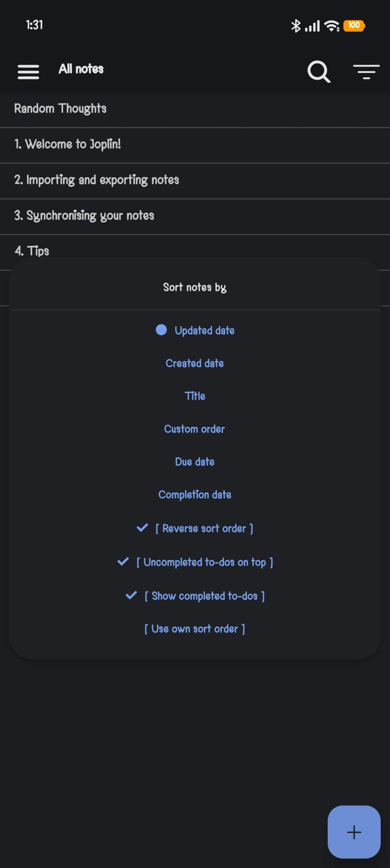Open the Welcome to Joplin note
Viewport: 390px width, 868px height.
coord(195,145)
